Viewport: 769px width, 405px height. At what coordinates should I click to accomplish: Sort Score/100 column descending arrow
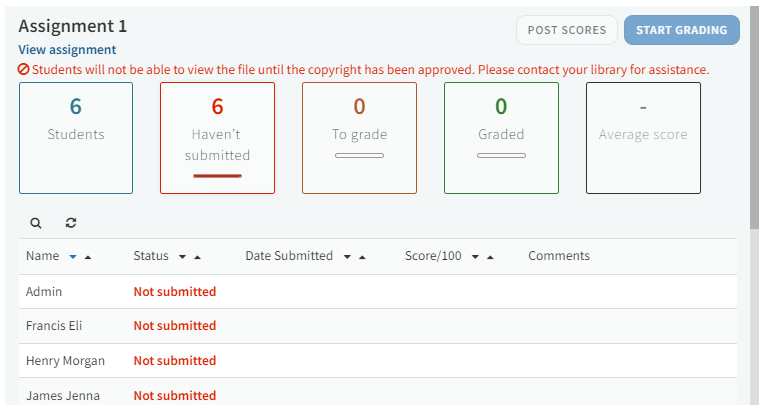tap(475, 257)
